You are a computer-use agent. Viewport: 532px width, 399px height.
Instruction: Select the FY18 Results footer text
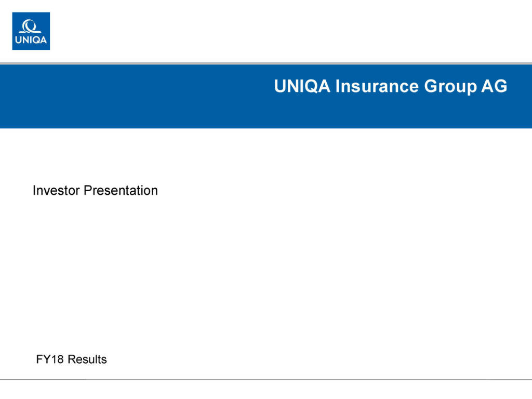(x=71, y=359)
